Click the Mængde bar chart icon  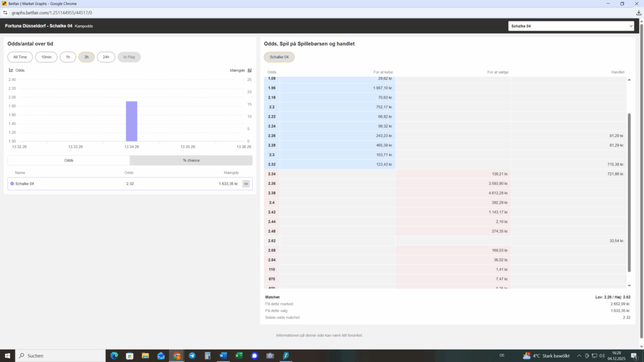coord(250,70)
